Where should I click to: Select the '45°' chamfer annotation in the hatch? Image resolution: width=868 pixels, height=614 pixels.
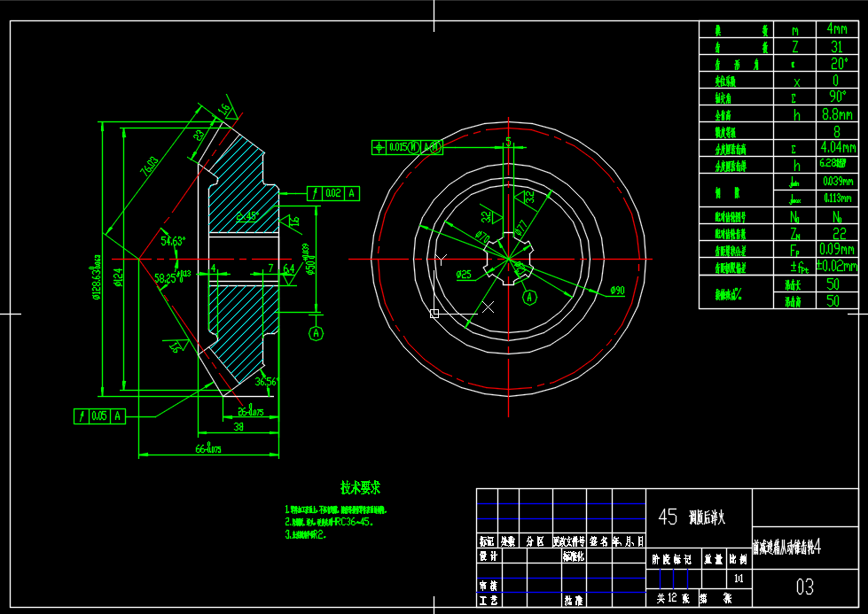[x=248, y=216]
